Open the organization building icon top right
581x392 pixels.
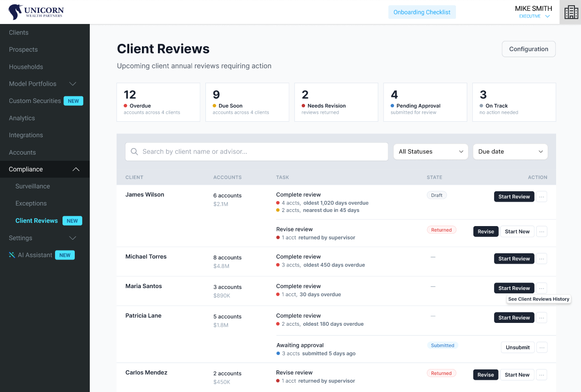[x=571, y=11]
